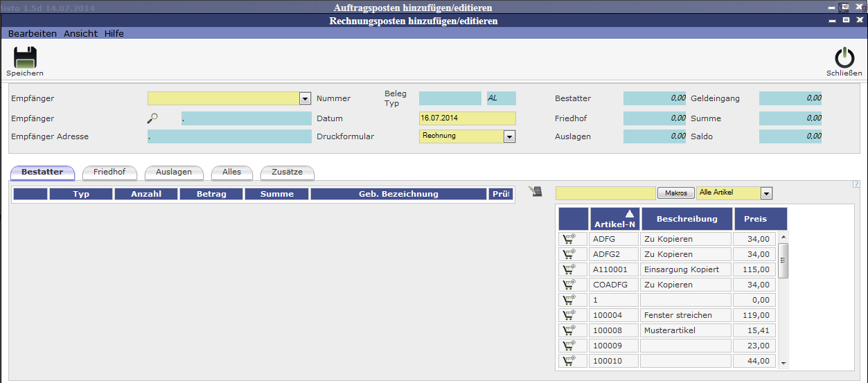Expand the Alle Artikel dropdown

click(x=766, y=193)
